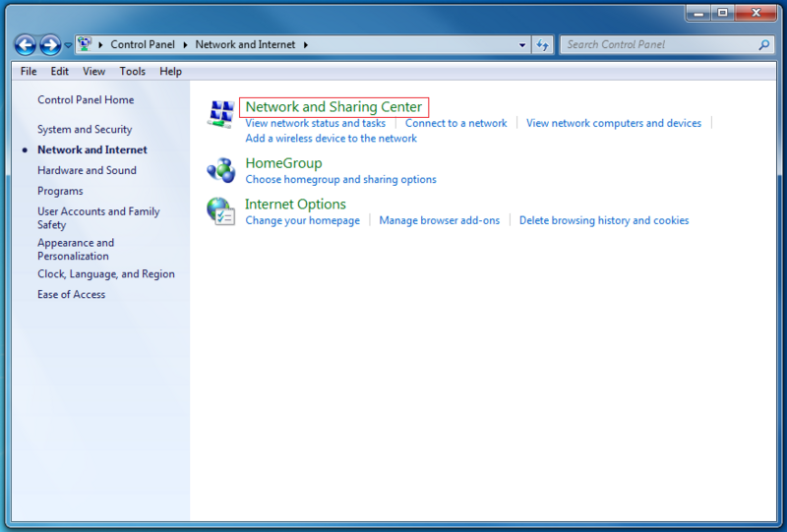Image resolution: width=787 pixels, height=532 pixels.
Task: Click Change your homepage
Action: point(302,220)
